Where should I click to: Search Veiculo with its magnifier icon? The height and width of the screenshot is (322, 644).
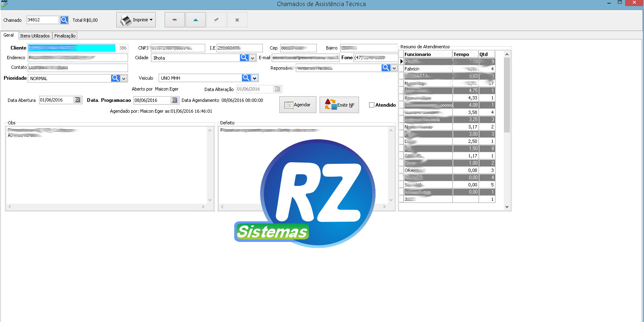[246, 78]
